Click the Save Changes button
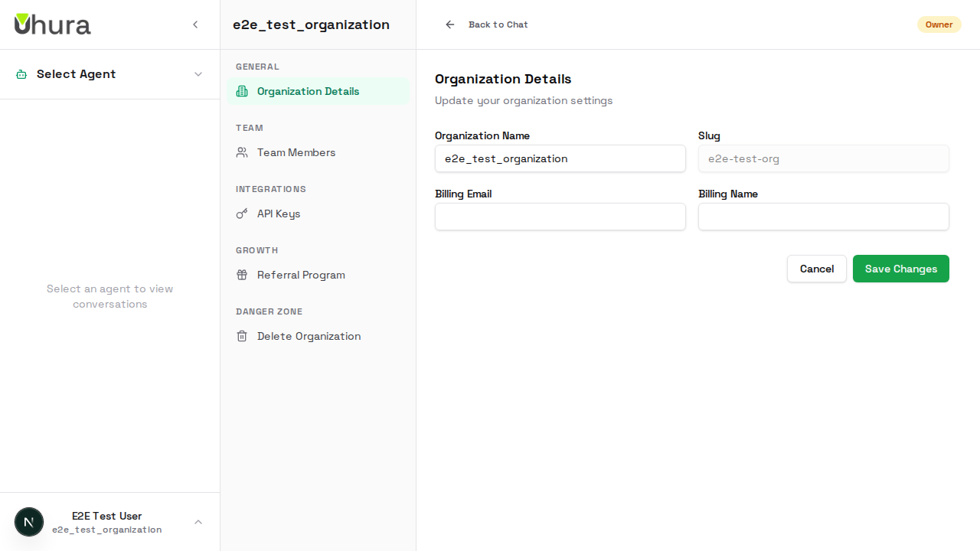 (x=900, y=269)
